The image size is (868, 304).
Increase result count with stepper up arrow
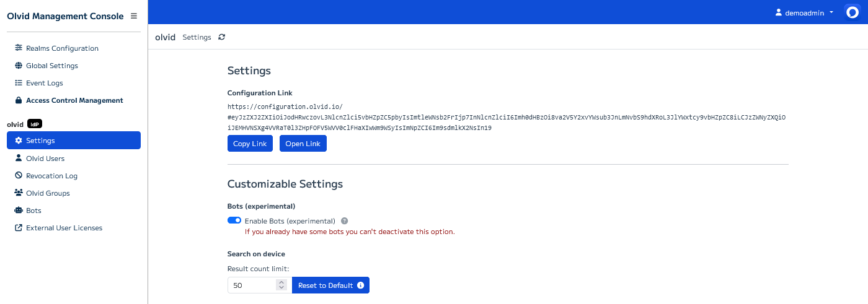coord(281,282)
